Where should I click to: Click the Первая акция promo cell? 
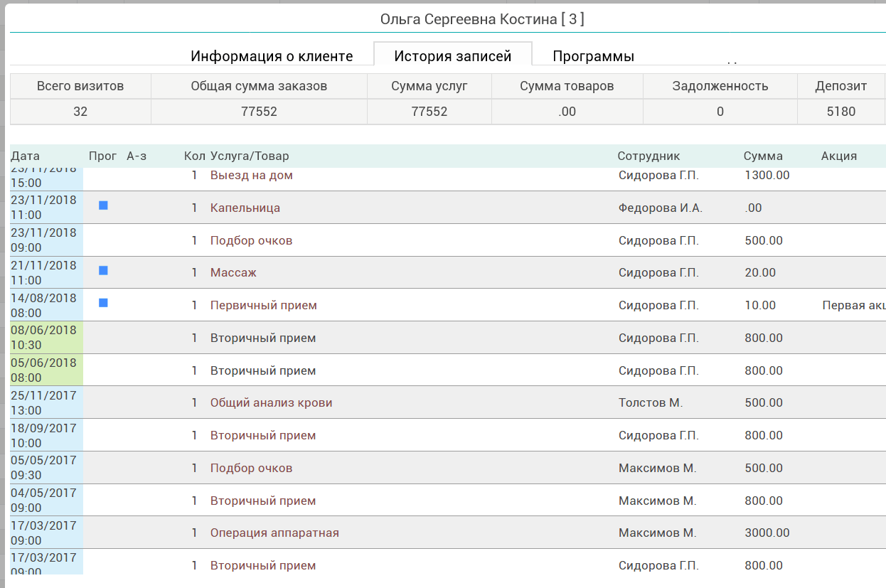pyautogui.click(x=853, y=305)
